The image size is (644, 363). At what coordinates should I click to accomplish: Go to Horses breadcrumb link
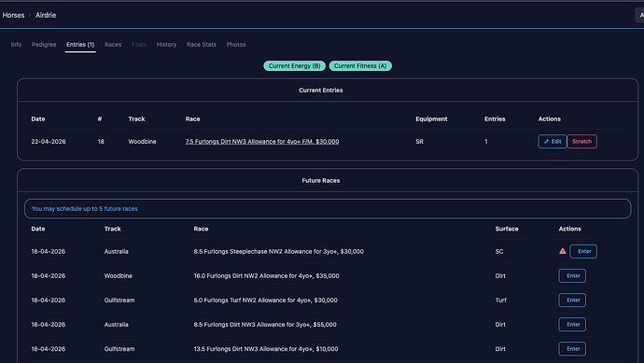click(x=14, y=15)
